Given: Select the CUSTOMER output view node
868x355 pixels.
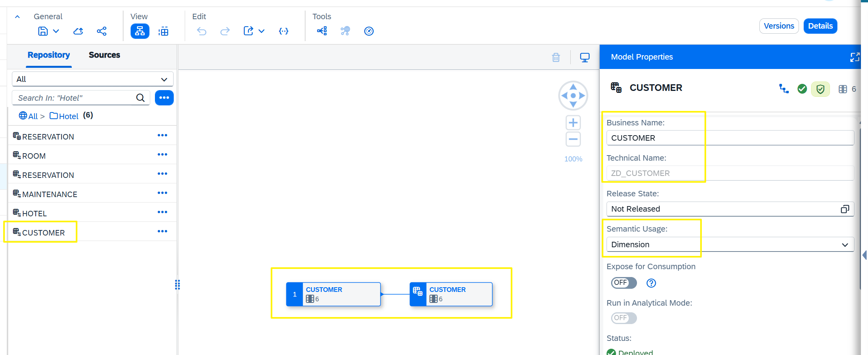Looking at the screenshot, I should 451,294.
